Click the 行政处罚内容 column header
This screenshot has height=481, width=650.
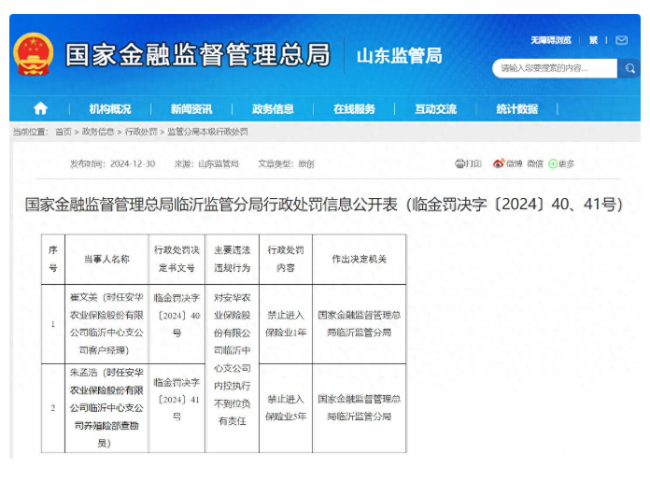pos(286,259)
